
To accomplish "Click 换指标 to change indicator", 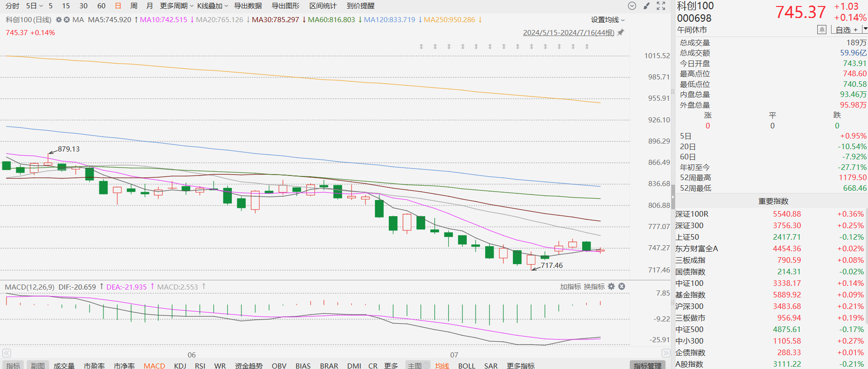I will pyautogui.click(x=594, y=286).
